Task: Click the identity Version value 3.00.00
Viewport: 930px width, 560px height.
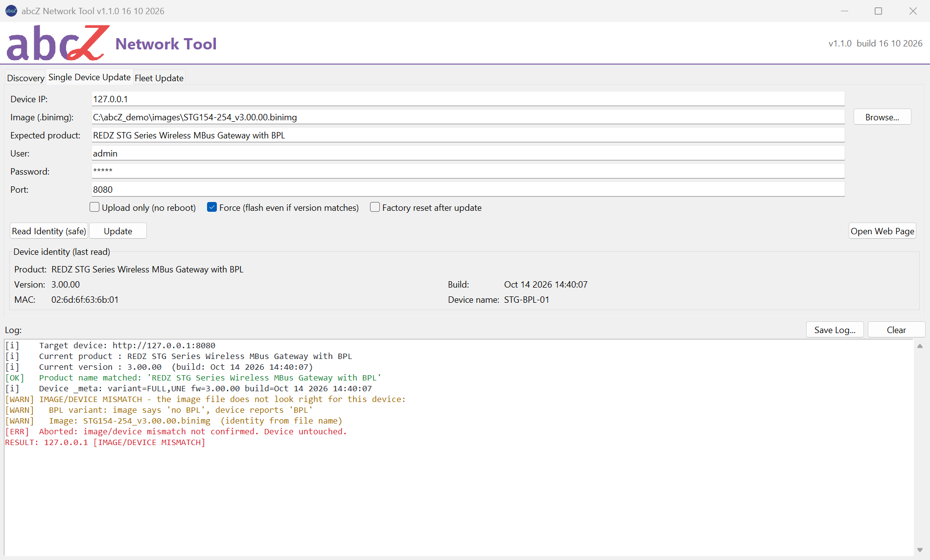Action: [66, 284]
